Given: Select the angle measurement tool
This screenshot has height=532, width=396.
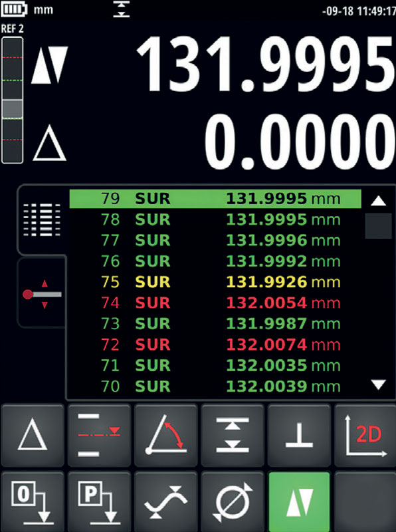Looking at the screenshot, I should pos(166,435).
